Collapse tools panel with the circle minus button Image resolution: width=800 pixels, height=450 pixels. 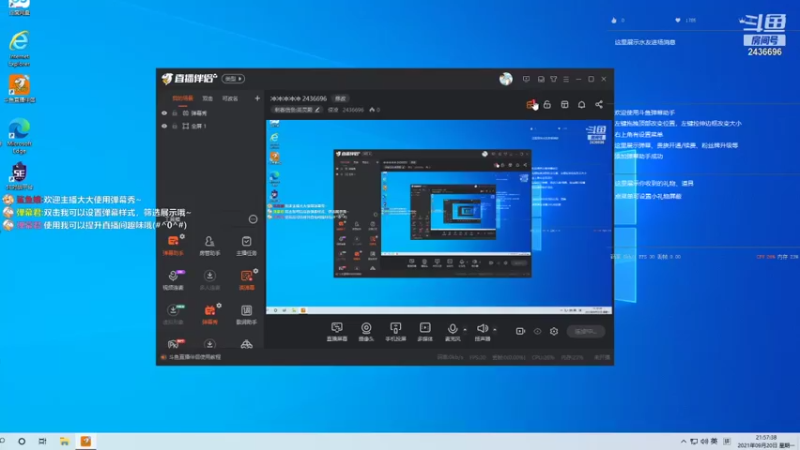tap(253, 219)
